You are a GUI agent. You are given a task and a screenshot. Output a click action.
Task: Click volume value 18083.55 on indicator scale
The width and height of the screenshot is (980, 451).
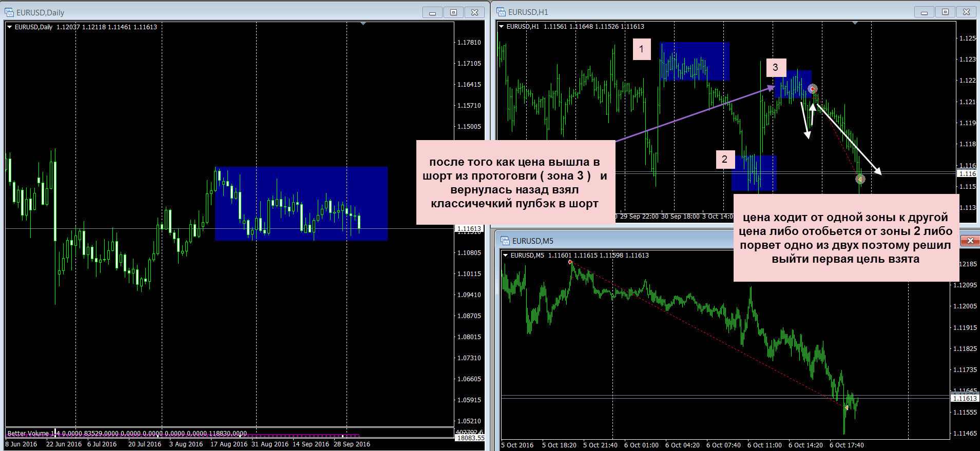(470, 438)
